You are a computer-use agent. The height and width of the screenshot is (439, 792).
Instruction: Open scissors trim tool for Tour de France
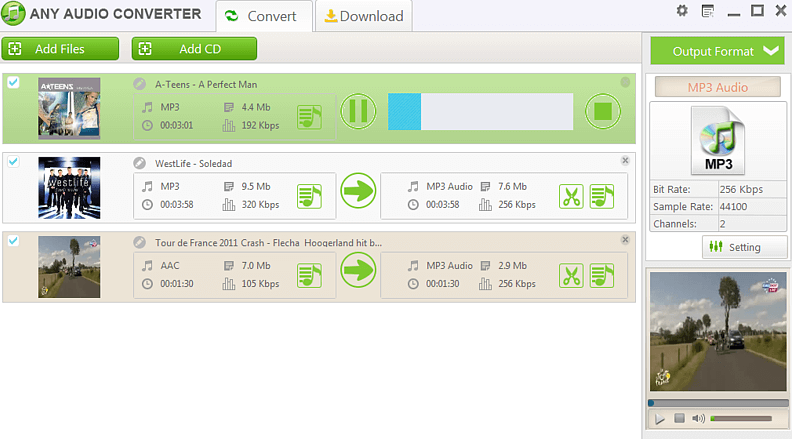pyautogui.click(x=571, y=275)
